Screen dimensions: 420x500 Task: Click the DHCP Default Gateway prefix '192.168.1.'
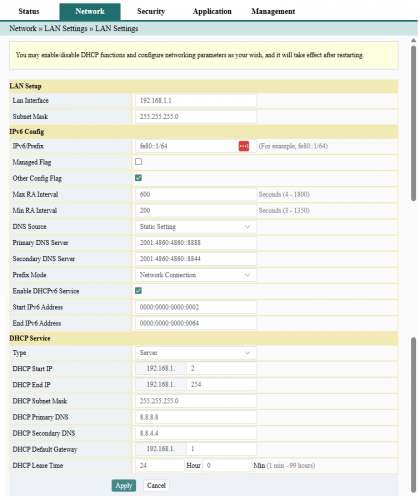pyautogui.click(x=161, y=449)
